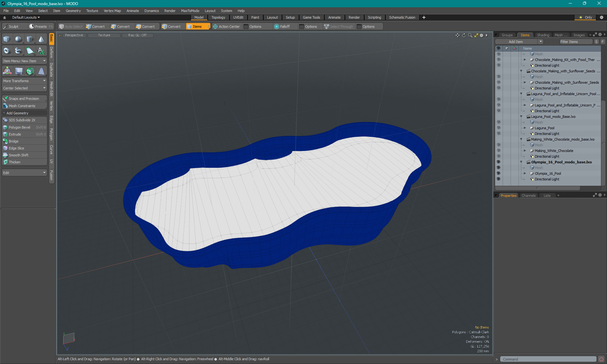Expand the Olympia_16_Pool_modo_base.lxo tree
Screen dimensions: 607x364
[521, 162]
